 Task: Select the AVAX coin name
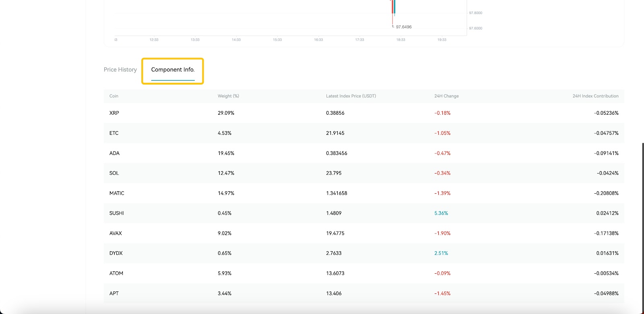coord(116,233)
